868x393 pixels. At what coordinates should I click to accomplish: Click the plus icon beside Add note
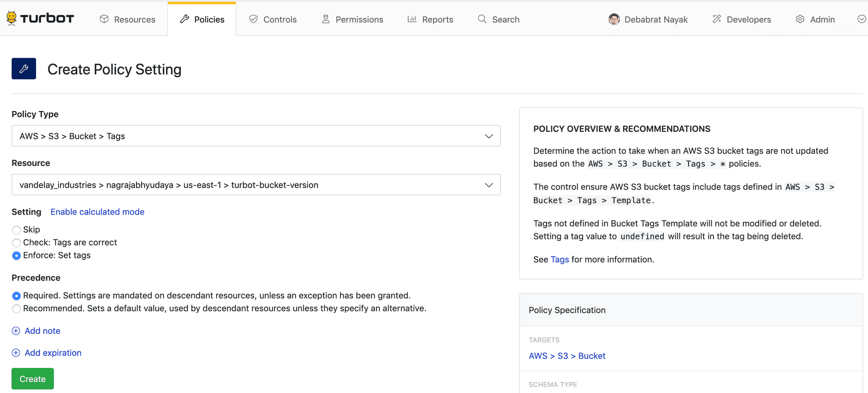16,331
